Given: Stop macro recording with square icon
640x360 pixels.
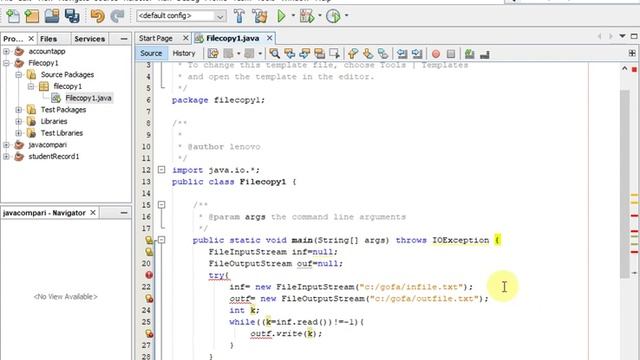Looking at the screenshot, I should pos(451,54).
